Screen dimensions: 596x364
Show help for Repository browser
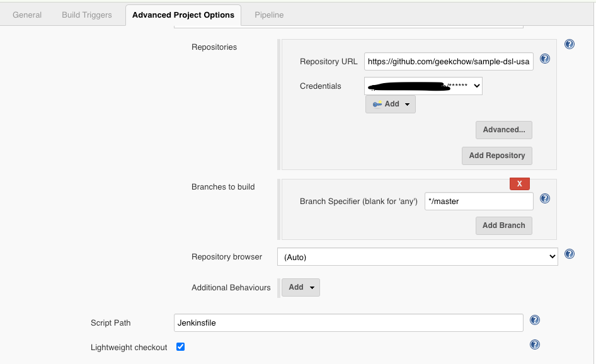(x=570, y=254)
